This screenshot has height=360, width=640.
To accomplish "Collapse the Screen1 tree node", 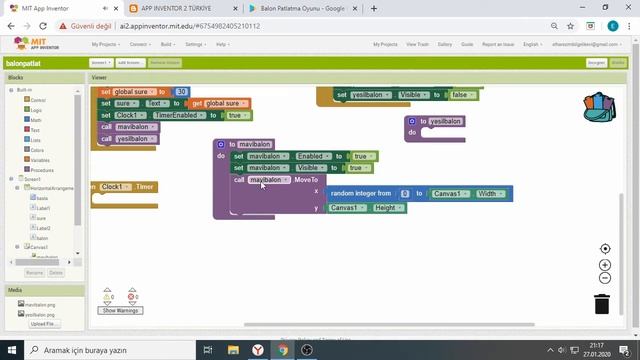I will pos(11,179).
